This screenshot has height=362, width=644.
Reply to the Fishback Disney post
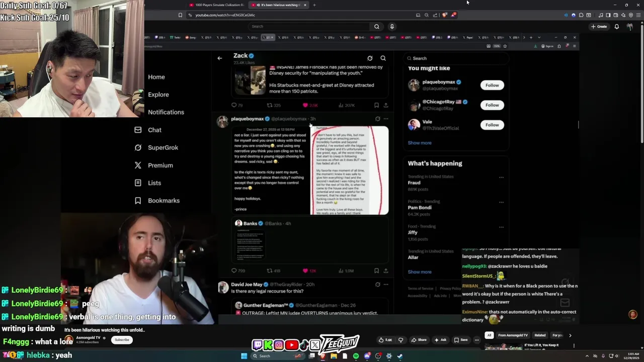236,105
